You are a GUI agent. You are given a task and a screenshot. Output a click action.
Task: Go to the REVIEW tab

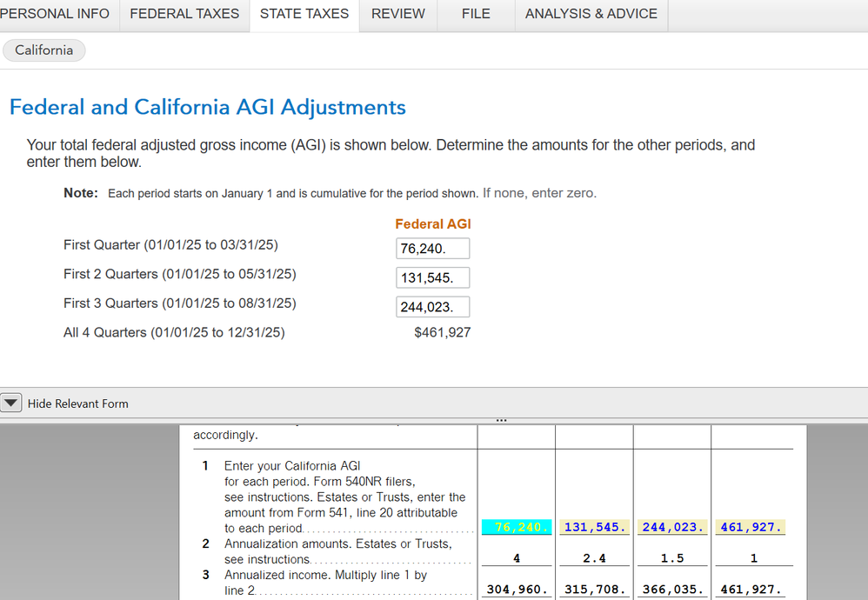398,14
